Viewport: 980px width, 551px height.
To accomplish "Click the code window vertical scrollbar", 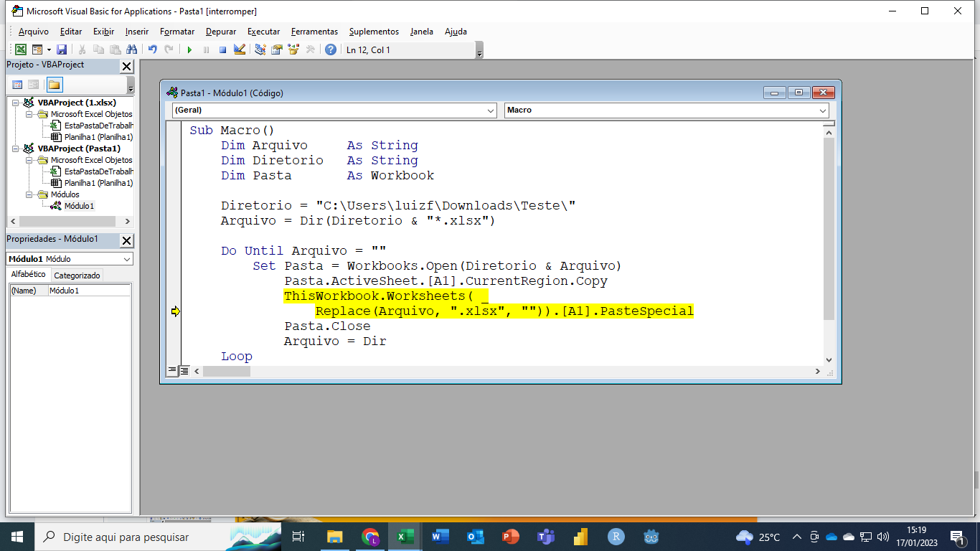I will (x=829, y=228).
